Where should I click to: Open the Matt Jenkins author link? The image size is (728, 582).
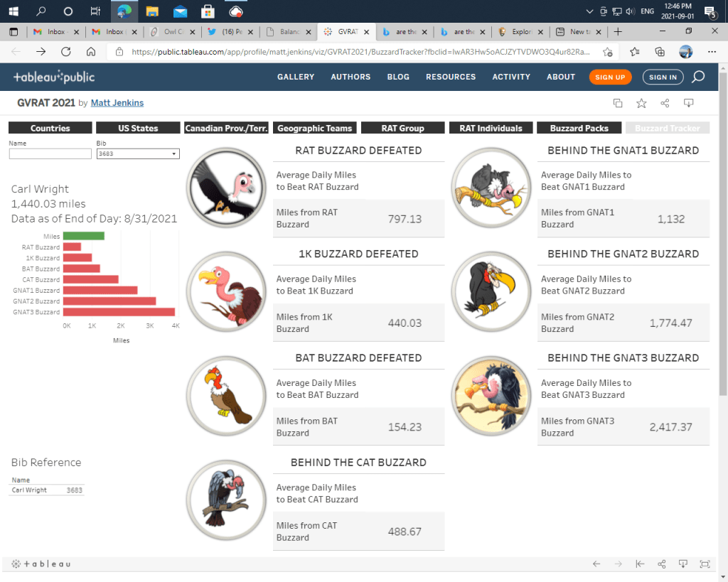click(x=117, y=103)
